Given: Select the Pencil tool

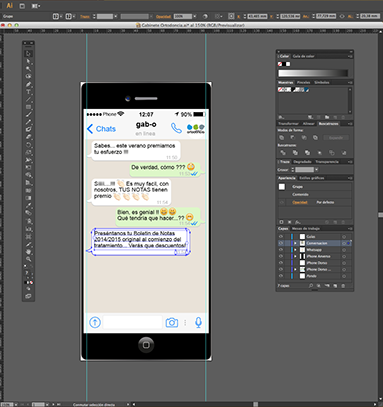Looking at the screenshot, I should tap(28, 122).
